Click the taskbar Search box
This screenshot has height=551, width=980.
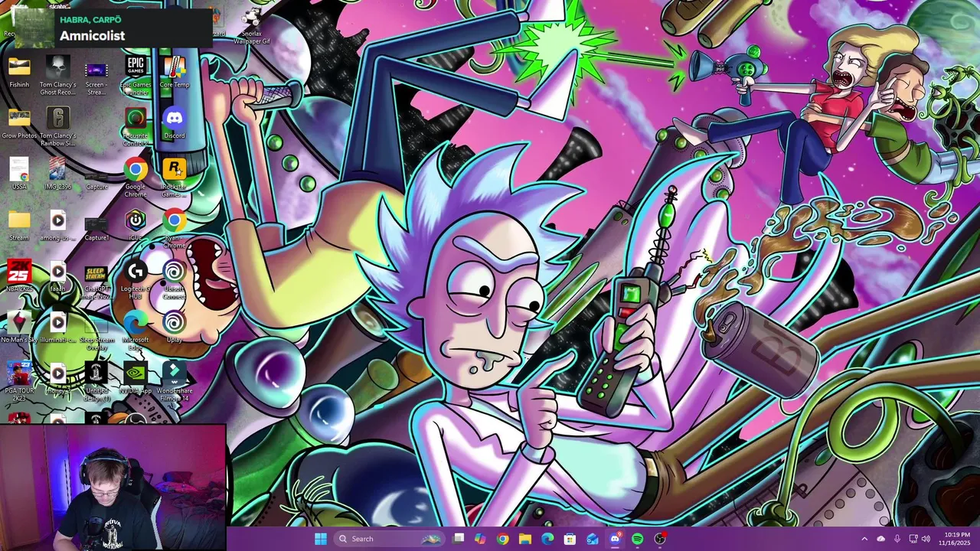pos(390,539)
